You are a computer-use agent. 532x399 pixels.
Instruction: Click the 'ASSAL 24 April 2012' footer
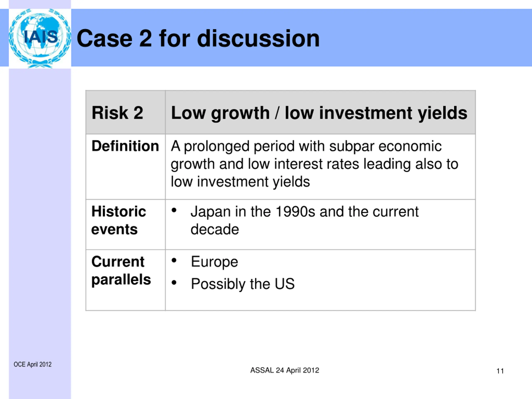284,370
